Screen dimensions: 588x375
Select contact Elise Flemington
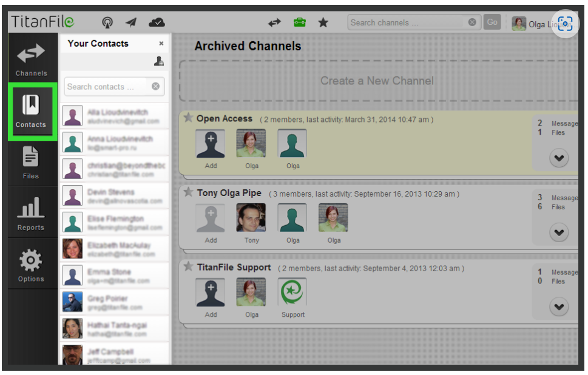114,223
